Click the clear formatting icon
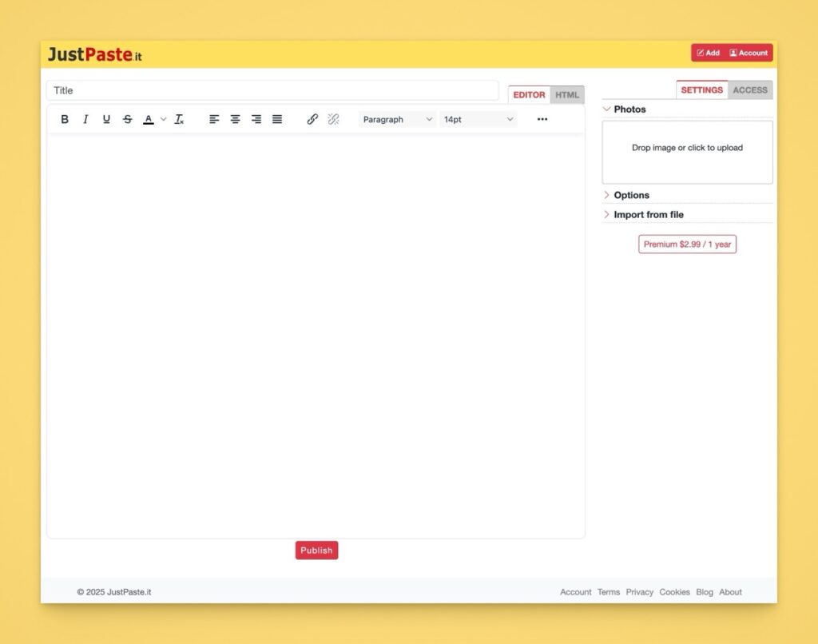Screen dimensions: 818x644 180,119
